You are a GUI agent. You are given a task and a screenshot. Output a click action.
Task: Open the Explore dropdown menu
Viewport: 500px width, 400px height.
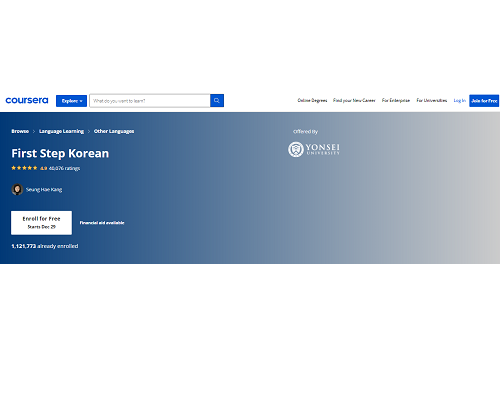[71, 101]
